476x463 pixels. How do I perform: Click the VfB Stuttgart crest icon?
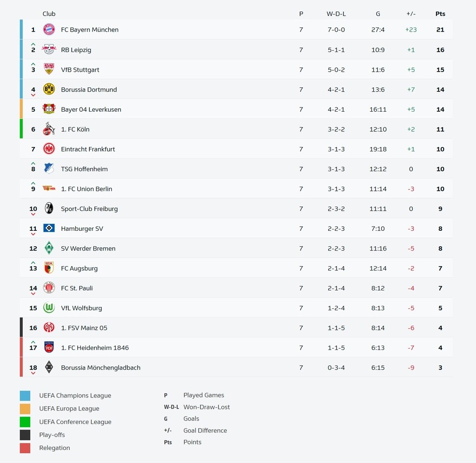[49, 69]
